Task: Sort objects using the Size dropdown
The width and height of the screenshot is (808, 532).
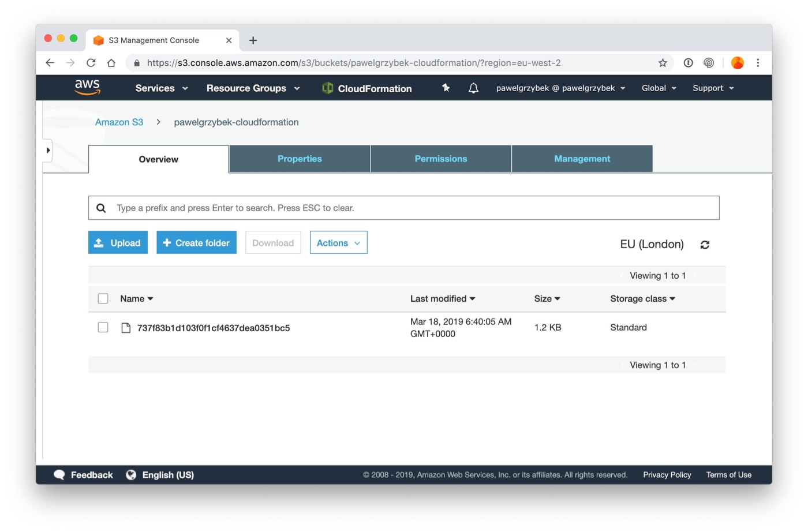Action: pos(547,298)
